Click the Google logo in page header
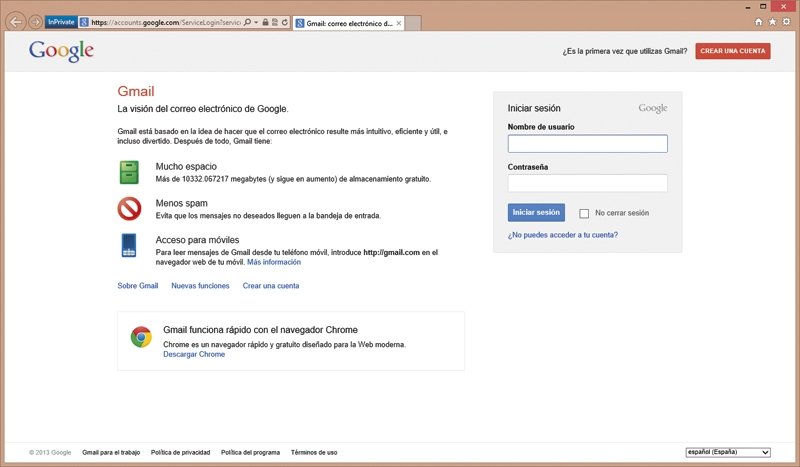This screenshot has height=467, width=800. point(61,51)
